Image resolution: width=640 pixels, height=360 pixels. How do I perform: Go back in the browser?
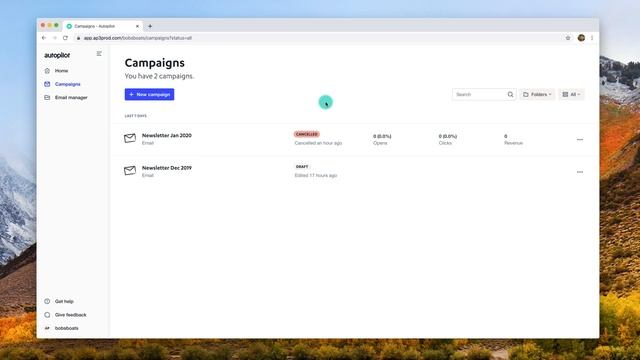pyautogui.click(x=44, y=38)
